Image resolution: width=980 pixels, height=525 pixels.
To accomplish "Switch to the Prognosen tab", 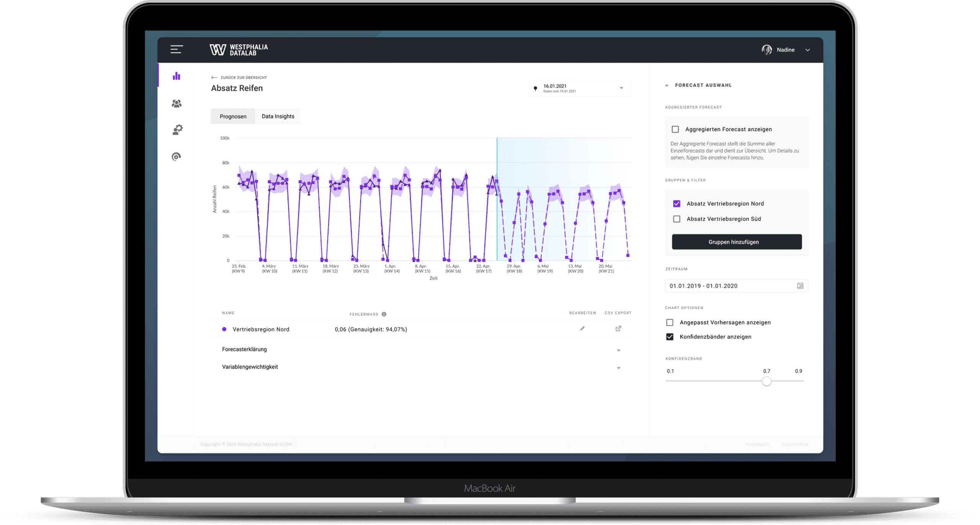I will point(233,116).
